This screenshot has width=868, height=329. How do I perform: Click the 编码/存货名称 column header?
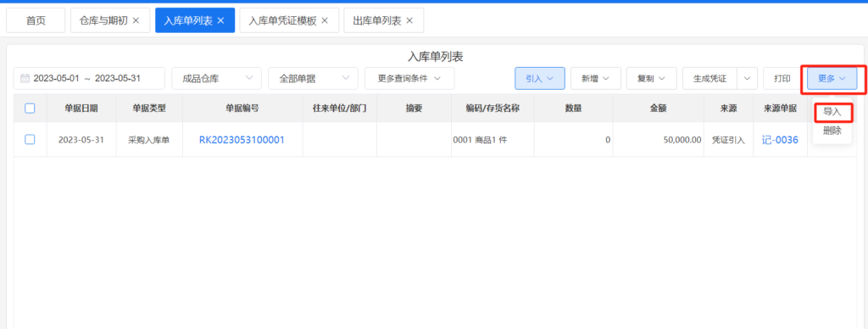[x=492, y=109]
